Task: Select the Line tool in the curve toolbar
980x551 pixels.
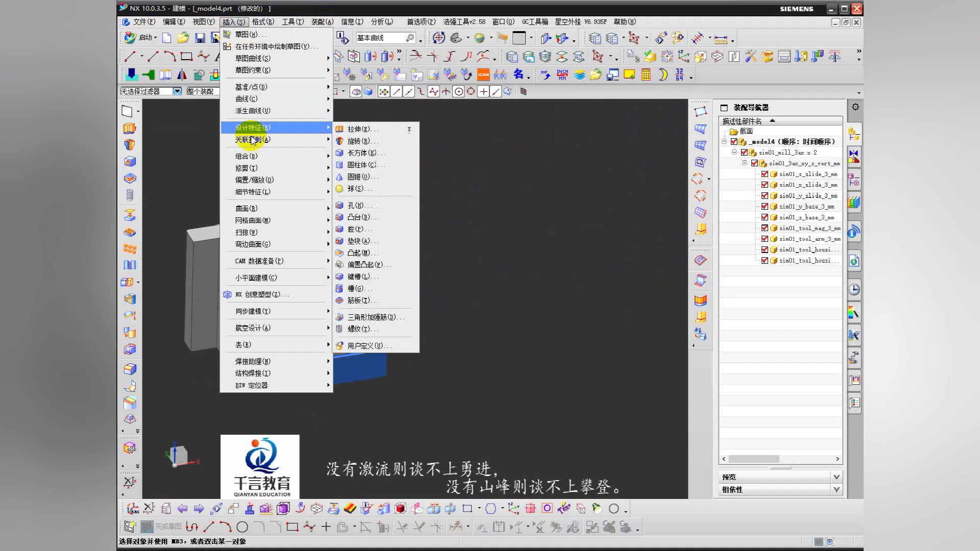Action: click(x=129, y=56)
